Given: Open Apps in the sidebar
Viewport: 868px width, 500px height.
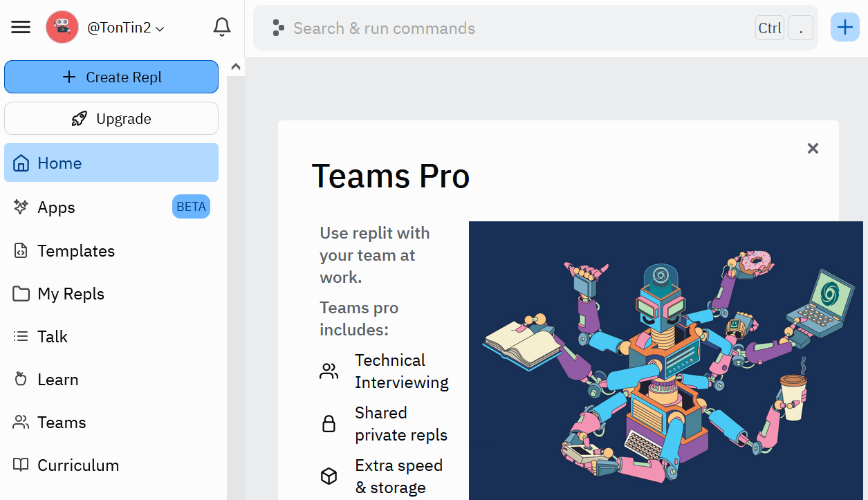Looking at the screenshot, I should pyautogui.click(x=111, y=207).
